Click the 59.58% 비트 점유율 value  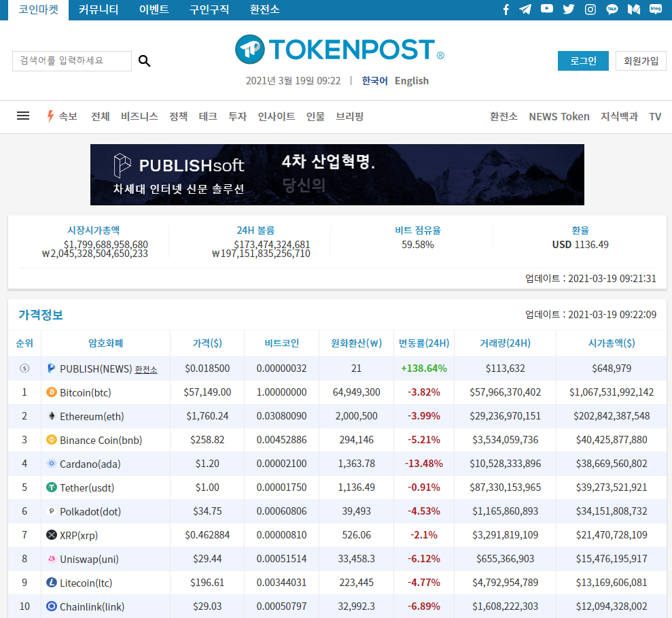(418, 245)
